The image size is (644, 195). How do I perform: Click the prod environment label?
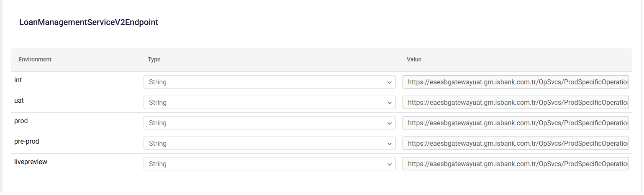(x=21, y=121)
